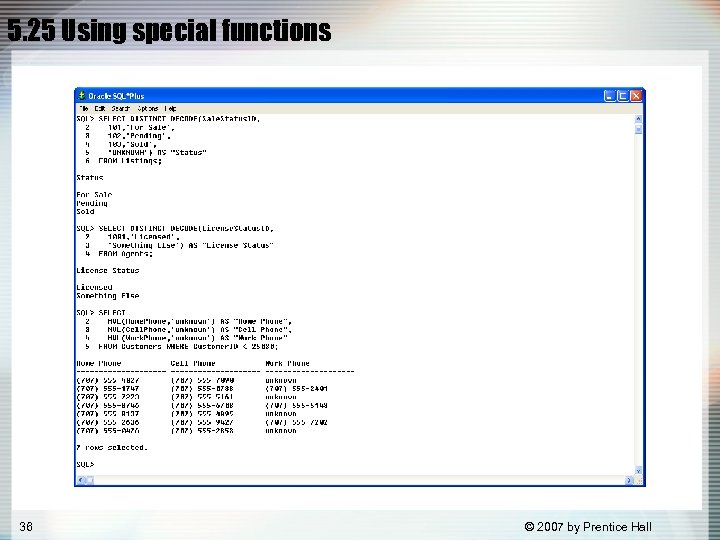
Task: Click the vertical scrollbar down arrow
Action: [x=638, y=471]
